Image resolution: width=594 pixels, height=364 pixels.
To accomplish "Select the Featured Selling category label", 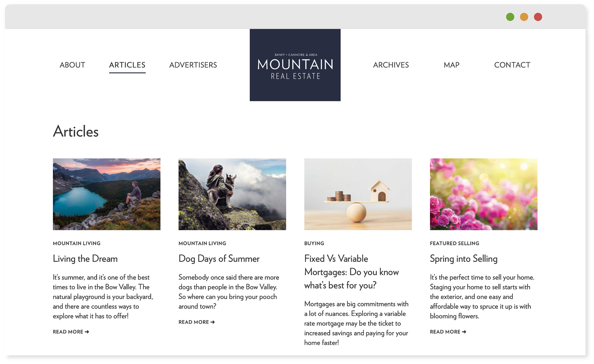I will click(x=454, y=243).
